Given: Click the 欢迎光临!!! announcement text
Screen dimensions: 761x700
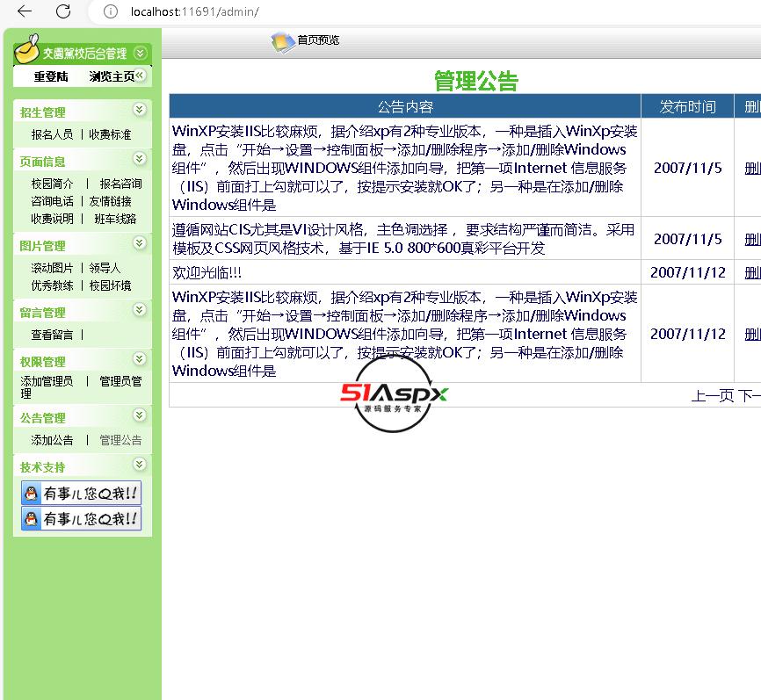Looking at the screenshot, I should [x=207, y=272].
